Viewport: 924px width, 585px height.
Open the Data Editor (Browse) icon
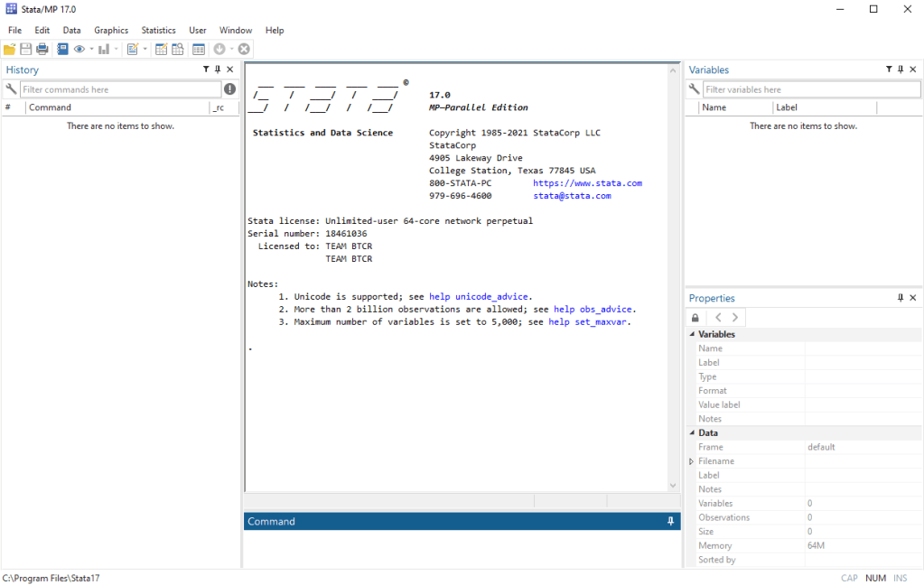coord(176,49)
